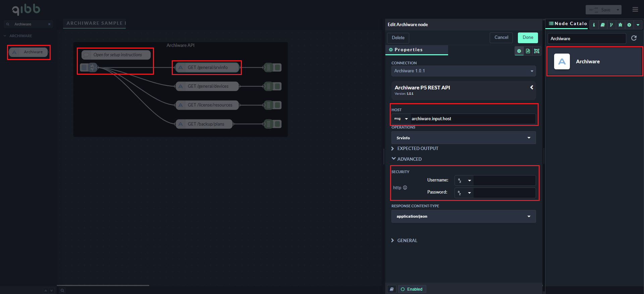Click into the Username input field
This screenshot has width=644, height=294.
(504, 180)
